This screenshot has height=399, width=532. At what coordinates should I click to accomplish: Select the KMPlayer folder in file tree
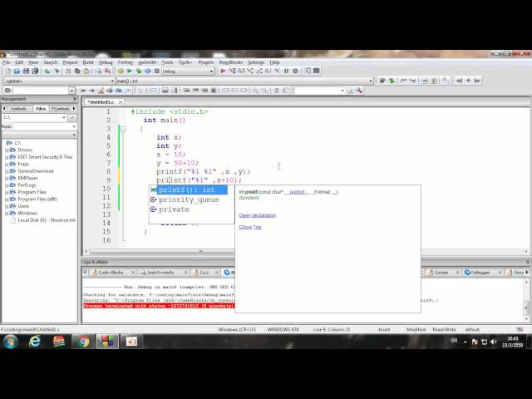27,178
